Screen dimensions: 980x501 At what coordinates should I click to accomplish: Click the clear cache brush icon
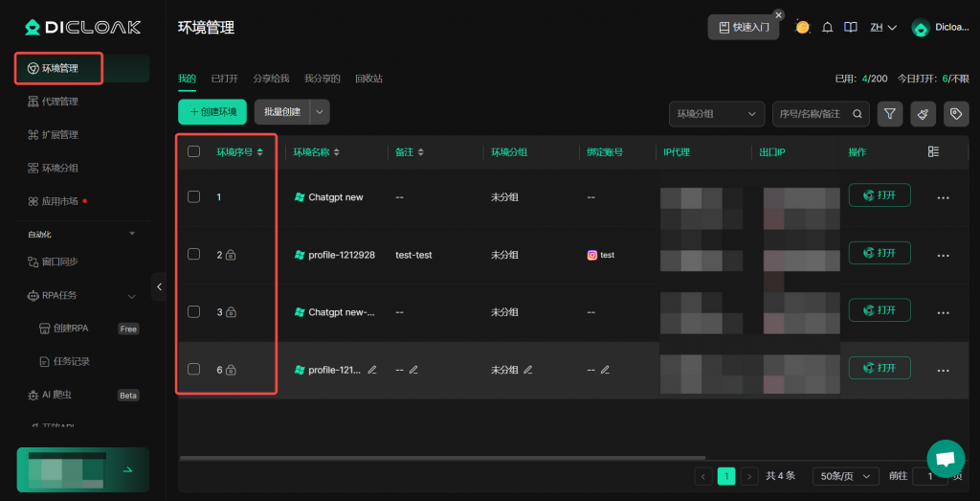tap(923, 114)
